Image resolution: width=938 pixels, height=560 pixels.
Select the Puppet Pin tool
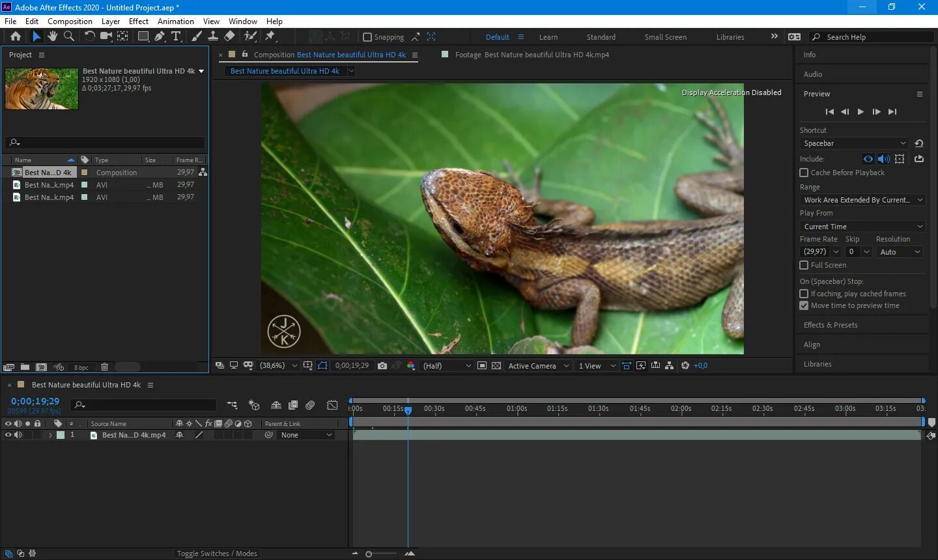tap(270, 36)
